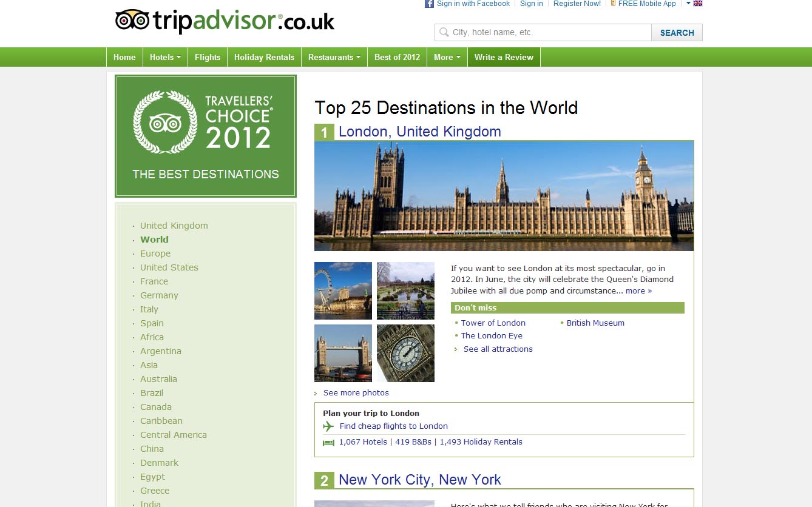This screenshot has width=812, height=507.
Task: Expand the Hotels dropdown menu
Action: pos(165,57)
